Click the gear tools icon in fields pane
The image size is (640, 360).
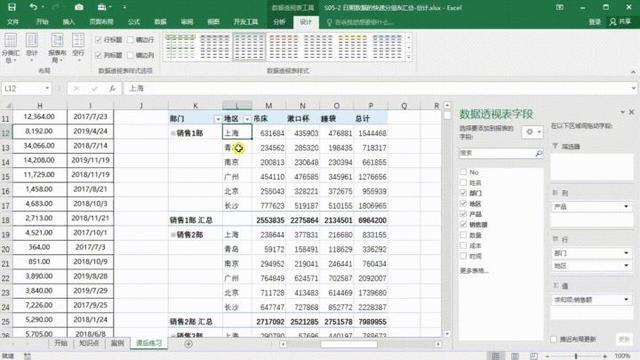tap(532, 132)
